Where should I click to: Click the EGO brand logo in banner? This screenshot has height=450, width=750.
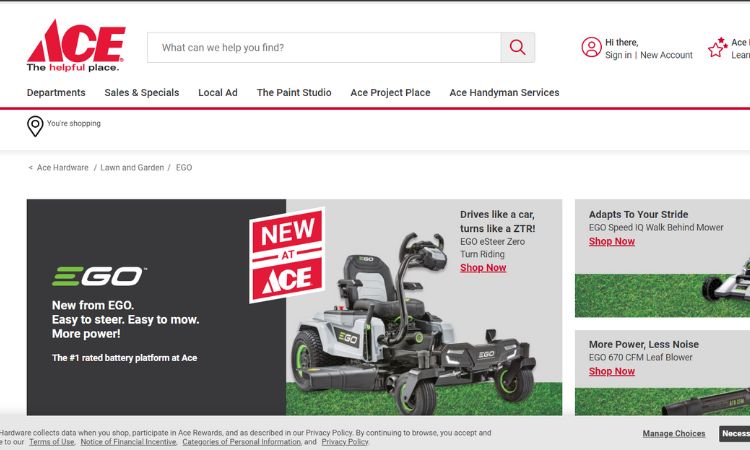(x=99, y=276)
